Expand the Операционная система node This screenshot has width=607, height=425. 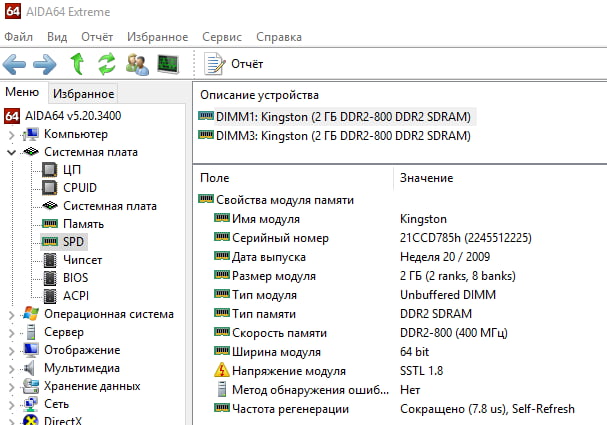11,314
